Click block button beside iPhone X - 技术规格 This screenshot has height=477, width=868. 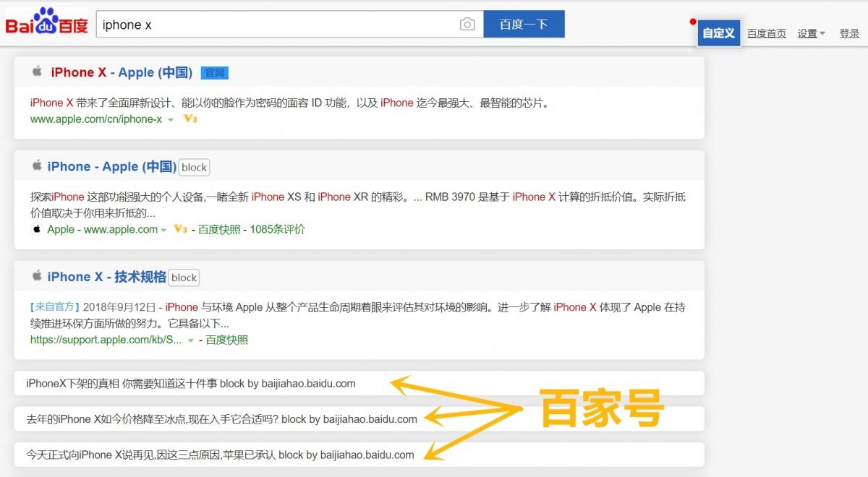pyautogui.click(x=184, y=278)
